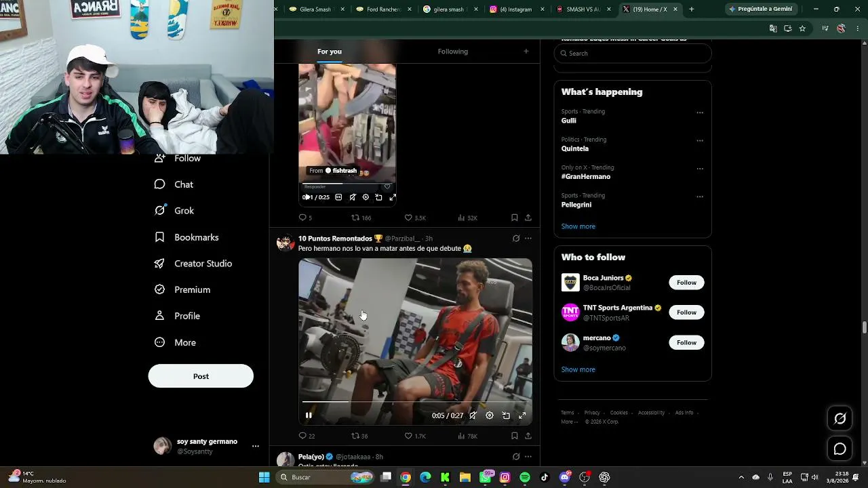Open WhatsApp from the taskbar
The height and width of the screenshot is (488, 868).
pos(486,477)
